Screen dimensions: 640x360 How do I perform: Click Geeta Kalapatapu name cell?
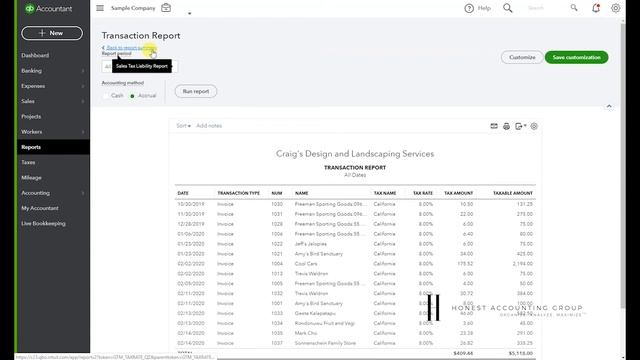pyautogui.click(x=315, y=313)
